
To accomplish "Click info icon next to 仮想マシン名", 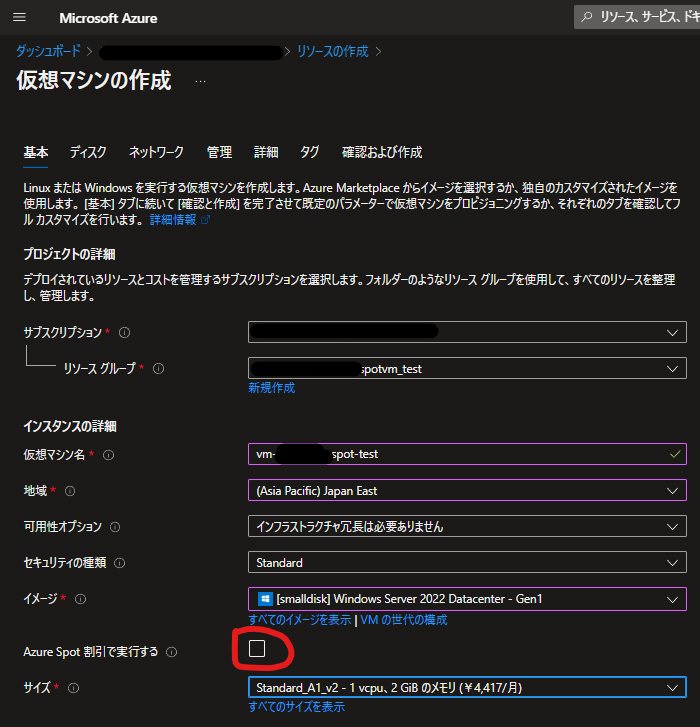I will pos(108,455).
